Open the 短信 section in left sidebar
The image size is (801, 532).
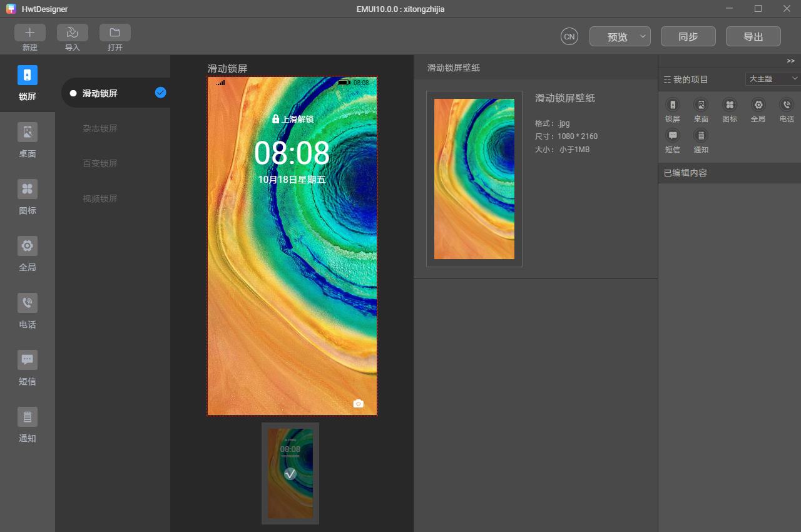[28, 360]
